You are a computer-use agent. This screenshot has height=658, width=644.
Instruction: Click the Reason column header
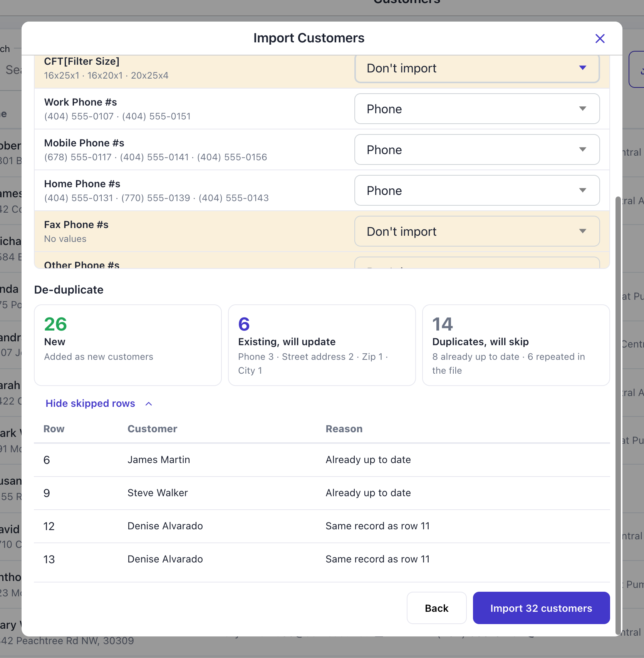[x=344, y=429]
